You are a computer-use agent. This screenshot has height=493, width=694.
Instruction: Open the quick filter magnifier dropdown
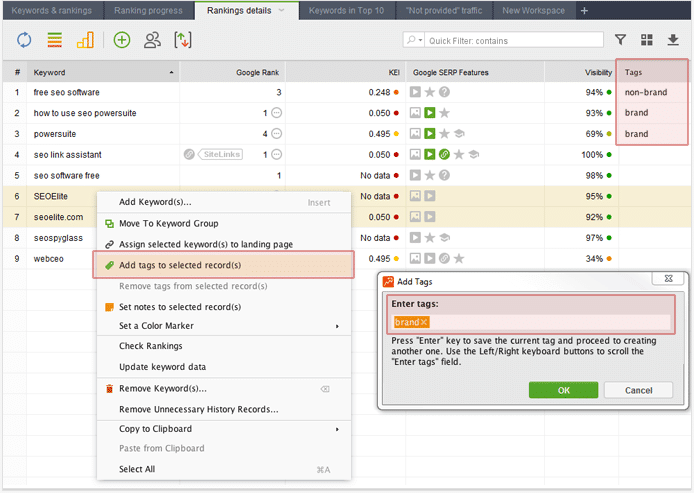[x=414, y=40]
